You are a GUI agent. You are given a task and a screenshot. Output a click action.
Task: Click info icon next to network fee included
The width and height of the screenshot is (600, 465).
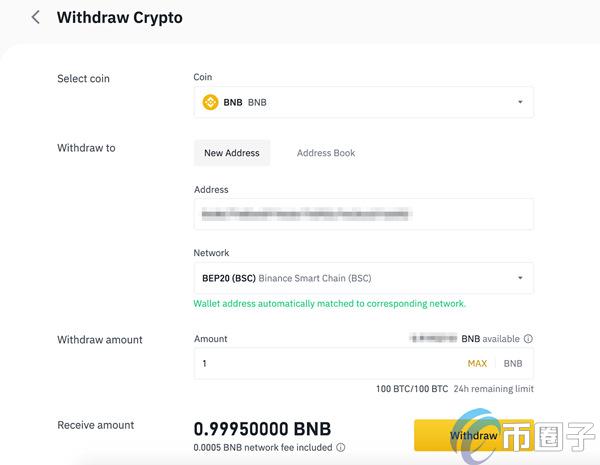[x=341, y=447]
